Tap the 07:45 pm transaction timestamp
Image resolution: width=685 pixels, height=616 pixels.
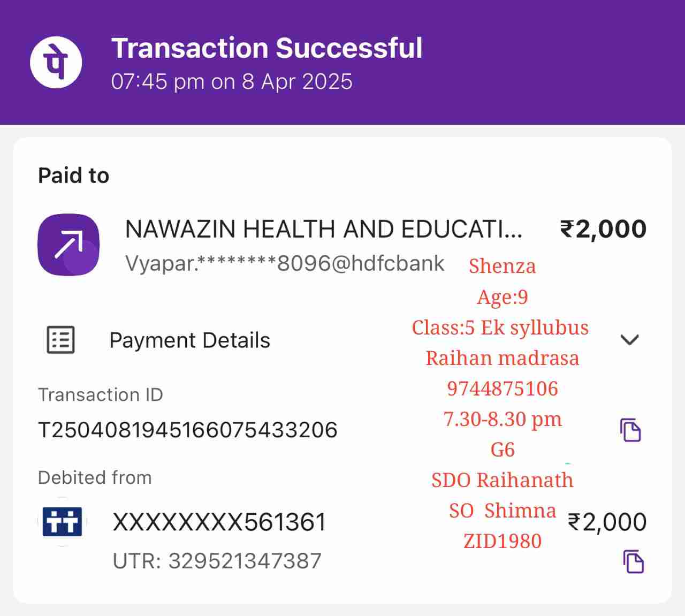231,82
